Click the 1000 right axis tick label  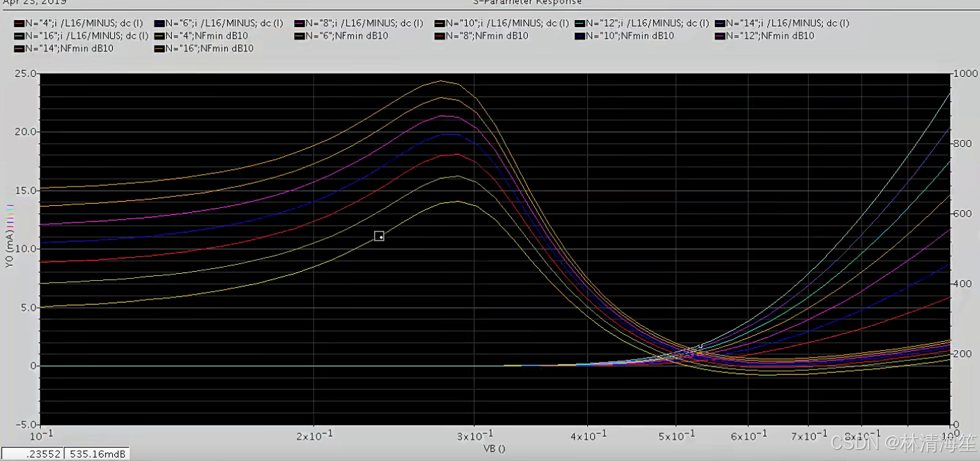pyautogui.click(x=965, y=73)
